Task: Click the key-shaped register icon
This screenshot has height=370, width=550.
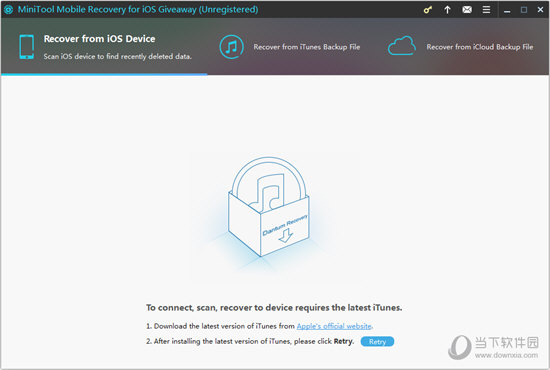Action: click(427, 10)
